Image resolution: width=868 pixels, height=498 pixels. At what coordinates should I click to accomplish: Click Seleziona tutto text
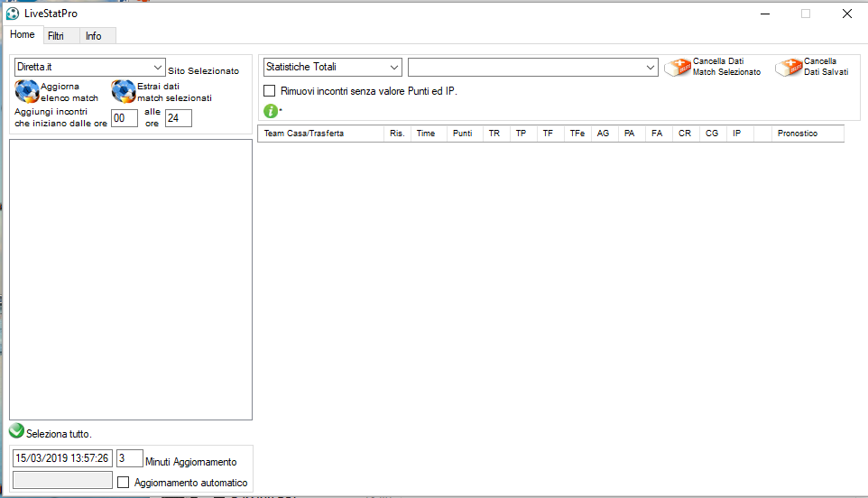[59, 434]
